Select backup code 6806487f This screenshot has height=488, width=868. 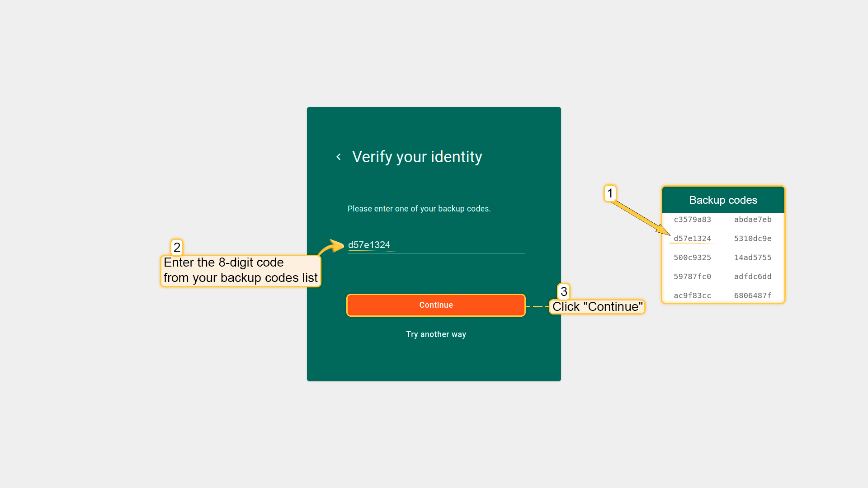tap(753, 296)
